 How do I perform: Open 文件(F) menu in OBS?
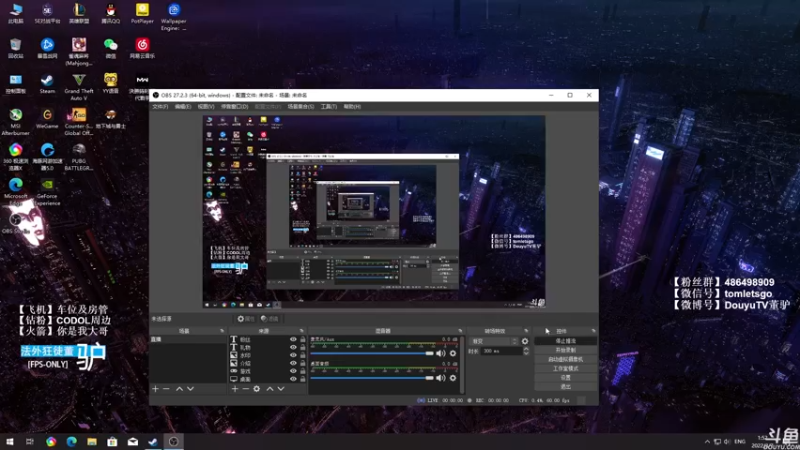click(160, 107)
